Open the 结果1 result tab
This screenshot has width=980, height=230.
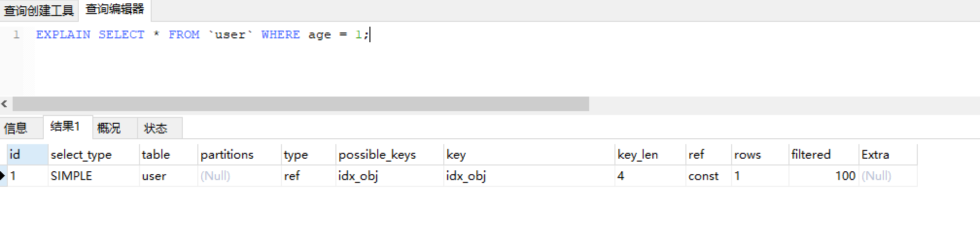(65, 127)
